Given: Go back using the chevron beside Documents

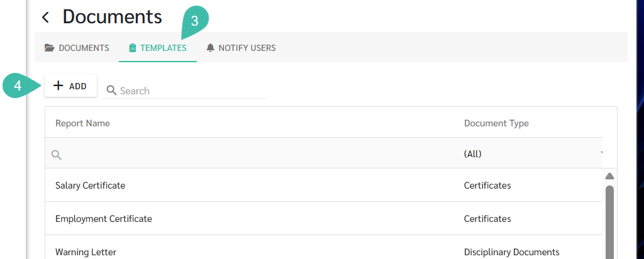Looking at the screenshot, I should coord(45,17).
